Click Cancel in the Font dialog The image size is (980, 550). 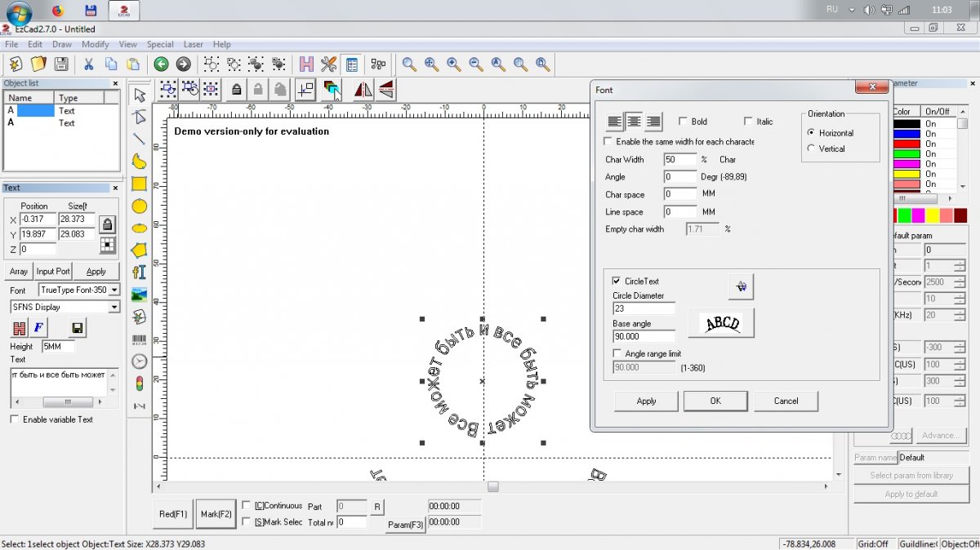coord(786,401)
